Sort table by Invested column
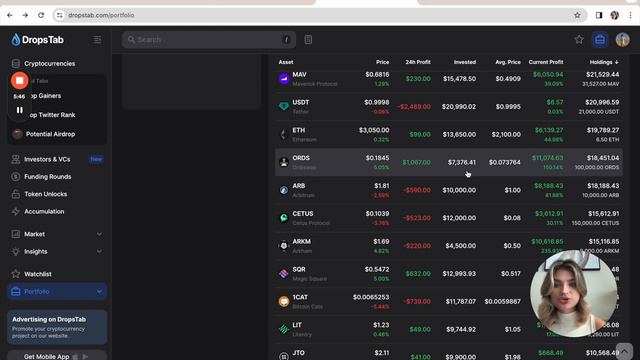The height and width of the screenshot is (360, 640). tap(465, 62)
